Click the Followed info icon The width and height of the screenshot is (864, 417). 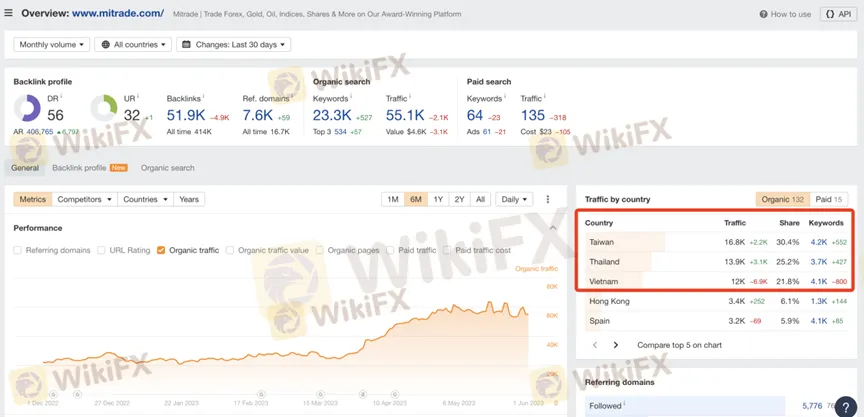point(625,404)
